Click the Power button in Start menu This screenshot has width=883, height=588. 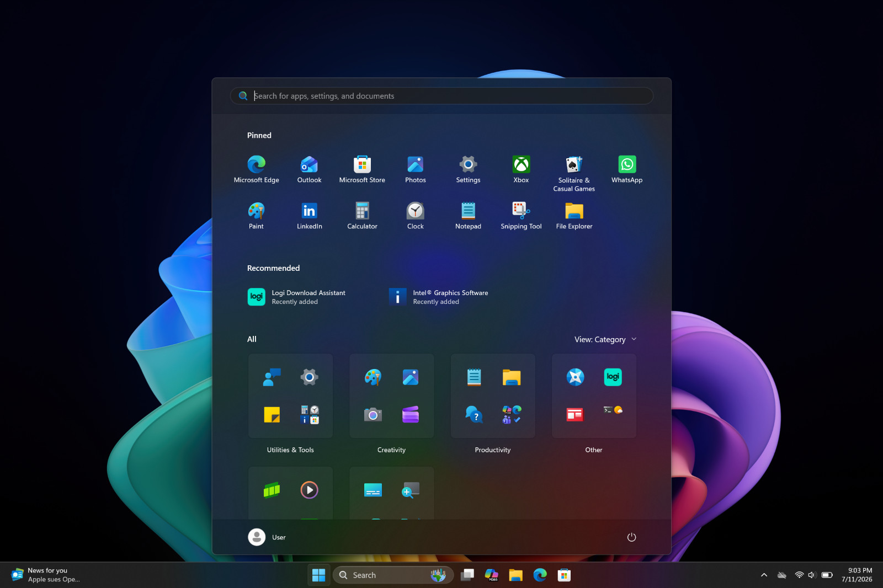pyautogui.click(x=631, y=537)
